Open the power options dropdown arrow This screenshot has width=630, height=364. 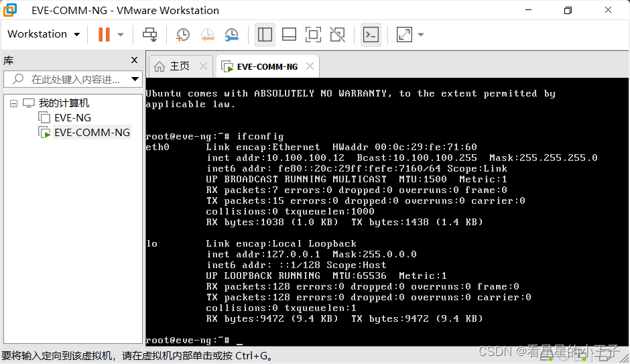pyautogui.click(x=121, y=35)
